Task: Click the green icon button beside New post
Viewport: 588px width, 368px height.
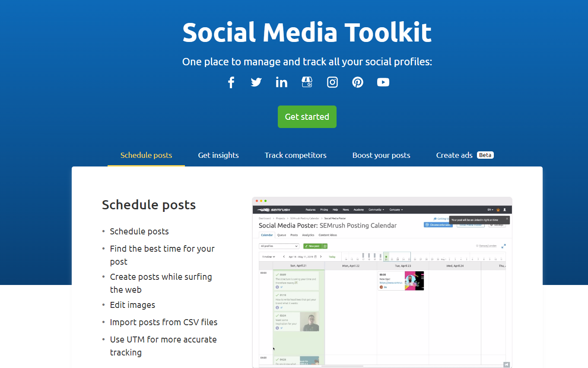Action: pyautogui.click(x=325, y=246)
